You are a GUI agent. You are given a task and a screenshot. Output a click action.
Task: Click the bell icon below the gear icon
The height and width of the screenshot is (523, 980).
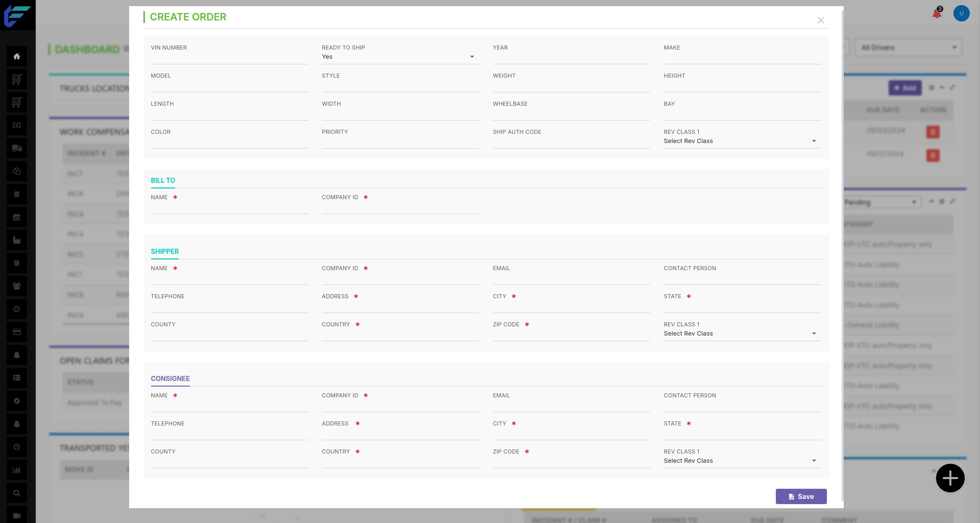(x=17, y=424)
